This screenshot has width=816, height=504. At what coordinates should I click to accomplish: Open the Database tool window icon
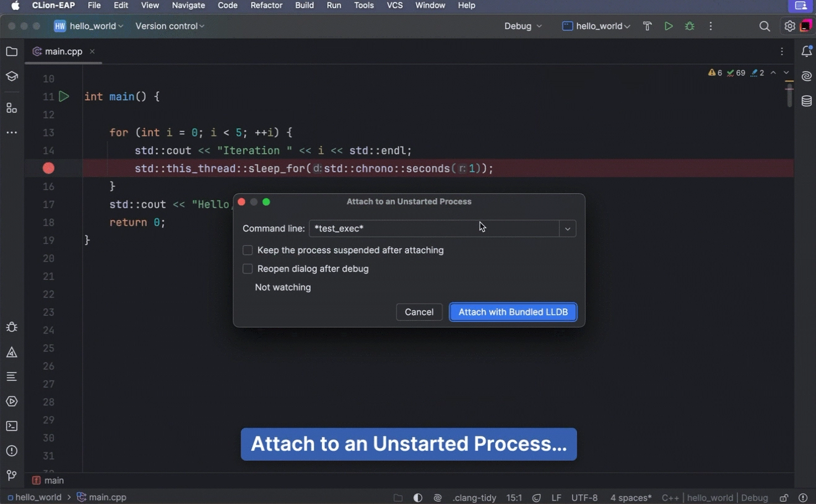[807, 102]
